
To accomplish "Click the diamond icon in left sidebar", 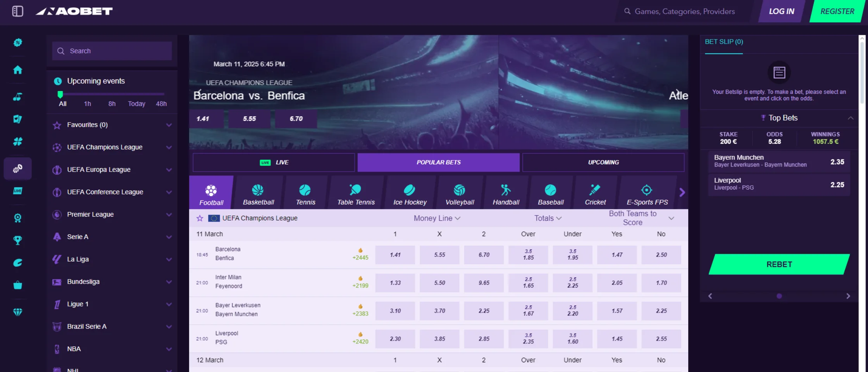I will coord(17,312).
